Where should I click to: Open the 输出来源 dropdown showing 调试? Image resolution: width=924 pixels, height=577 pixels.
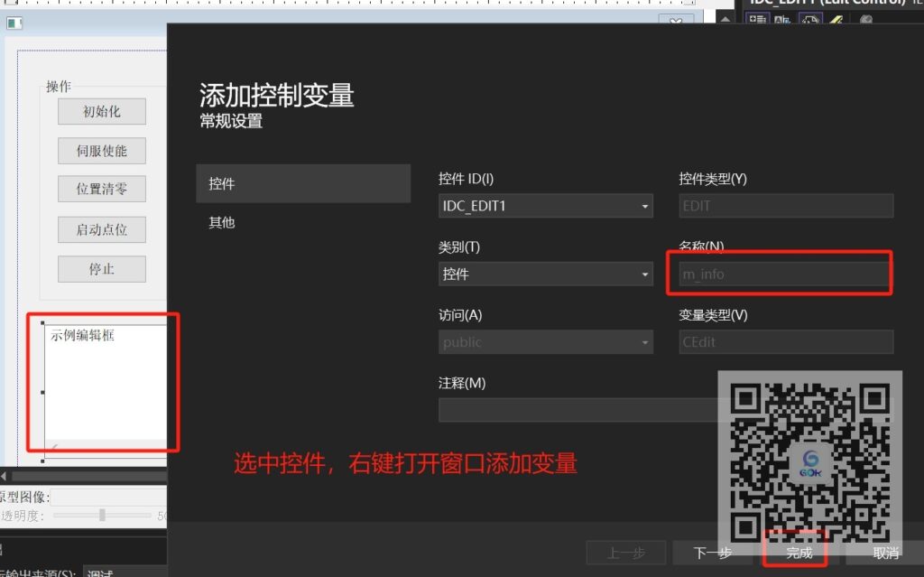tap(125, 572)
